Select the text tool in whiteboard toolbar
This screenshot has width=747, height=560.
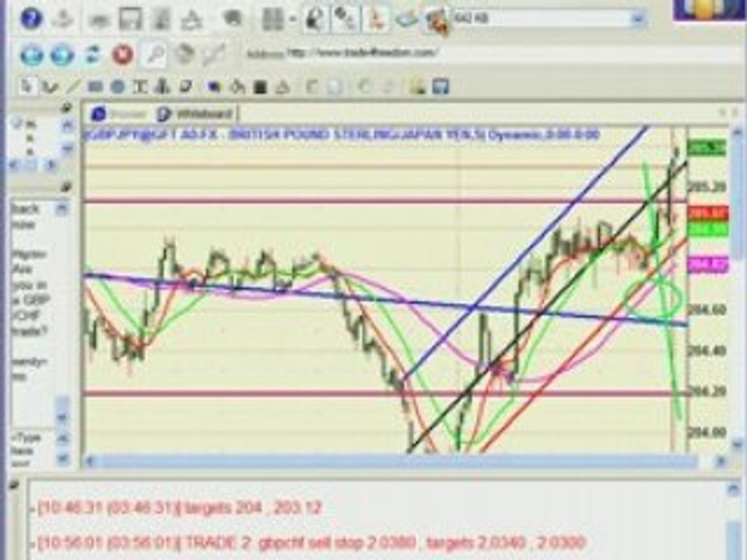coord(139,86)
